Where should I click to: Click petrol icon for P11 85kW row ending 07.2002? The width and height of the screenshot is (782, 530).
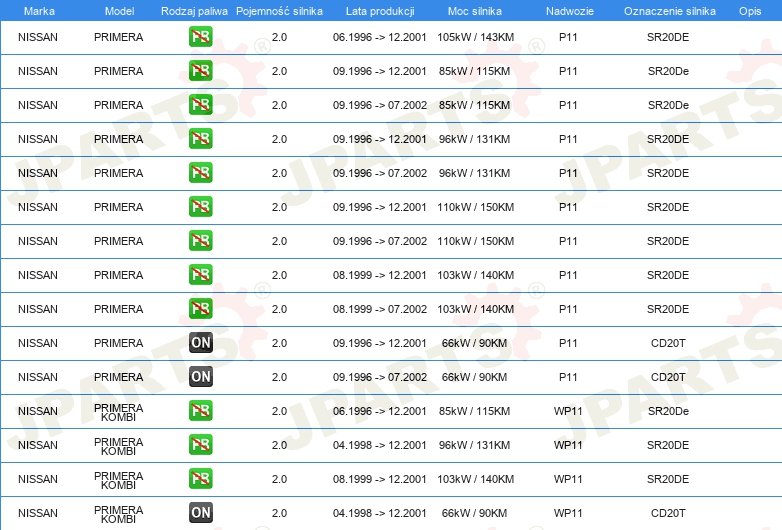coord(200,105)
